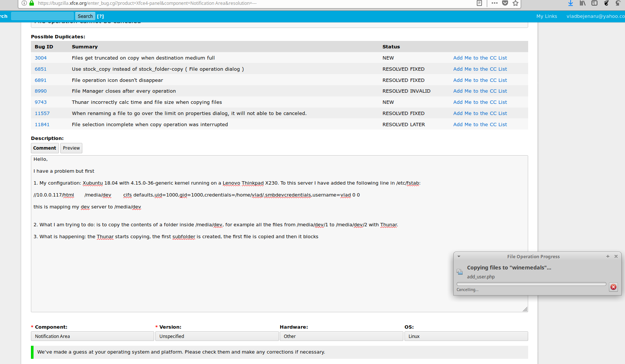Expand the OS dropdown showing Linux
Screen dimensions: 625x364
(x=466, y=336)
